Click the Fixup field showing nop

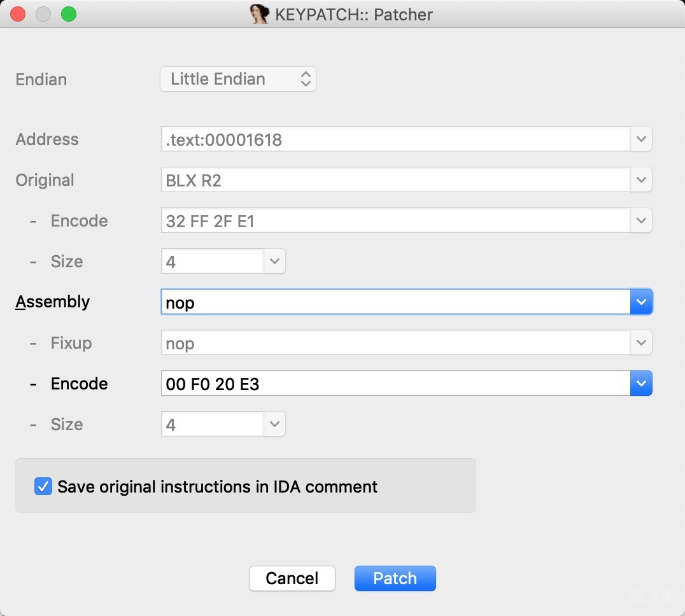point(395,343)
